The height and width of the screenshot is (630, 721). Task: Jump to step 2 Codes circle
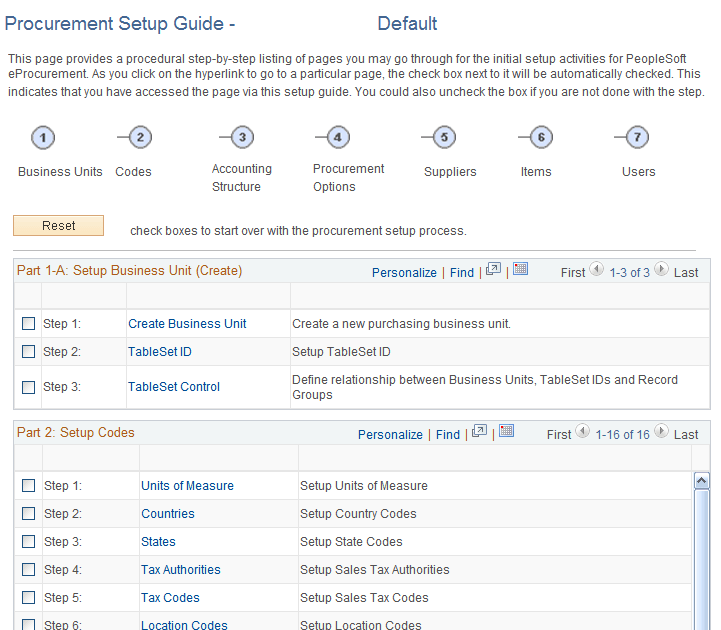coord(140,137)
